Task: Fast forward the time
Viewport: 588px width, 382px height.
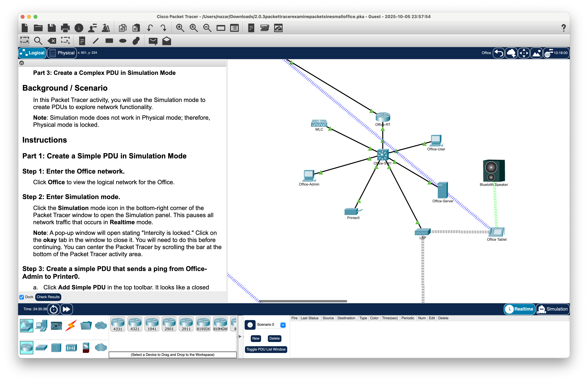Action: [x=66, y=309]
